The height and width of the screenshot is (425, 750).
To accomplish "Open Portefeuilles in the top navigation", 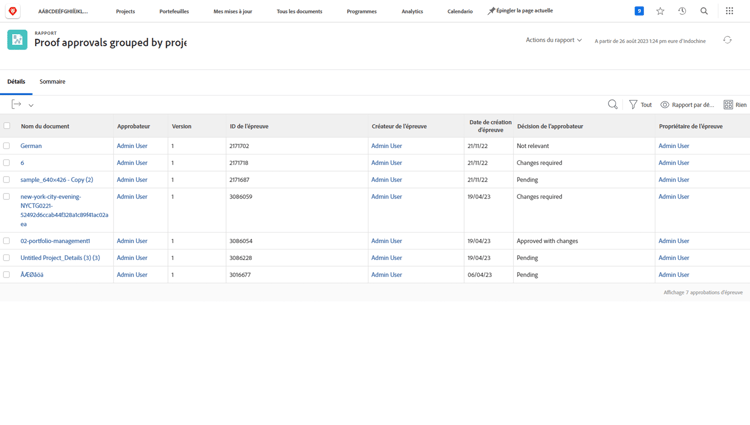I will 174,11.
